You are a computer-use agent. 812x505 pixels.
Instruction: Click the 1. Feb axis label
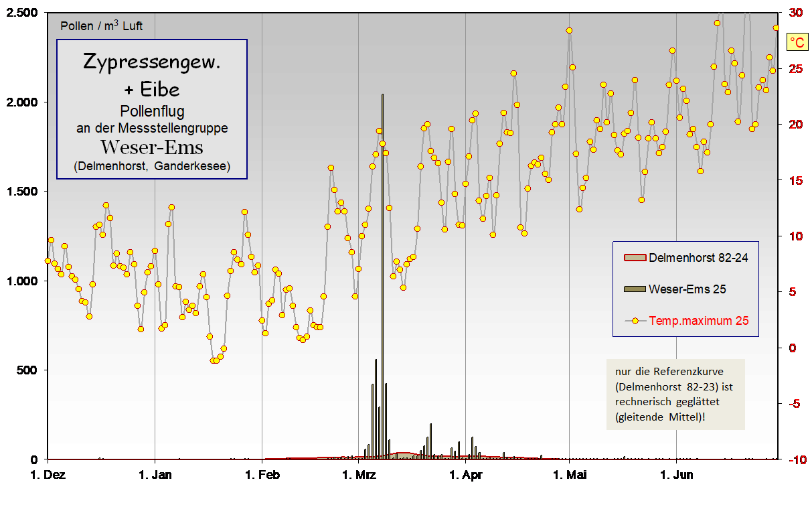[262, 476]
